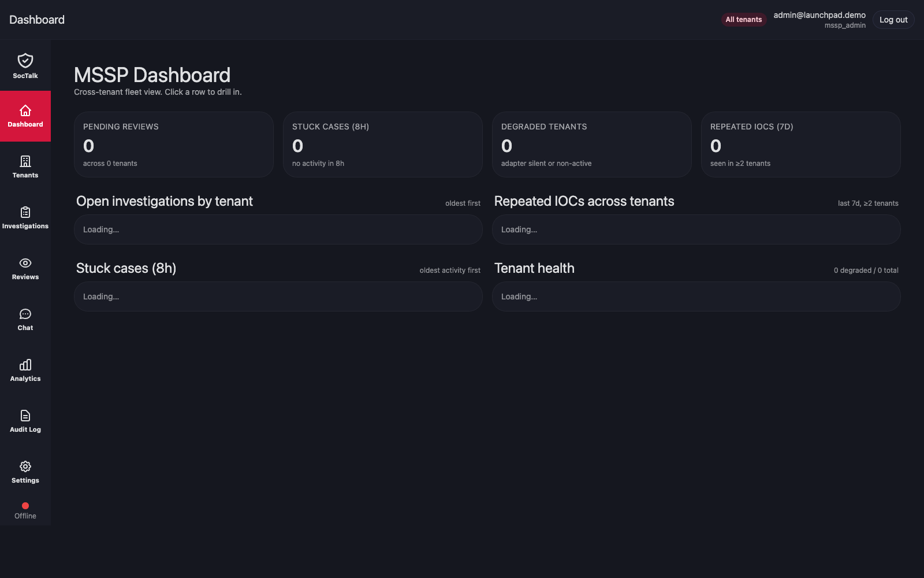This screenshot has width=924, height=578.
Task: Click Loading row under Repeated IOCs
Action: (x=696, y=229)
